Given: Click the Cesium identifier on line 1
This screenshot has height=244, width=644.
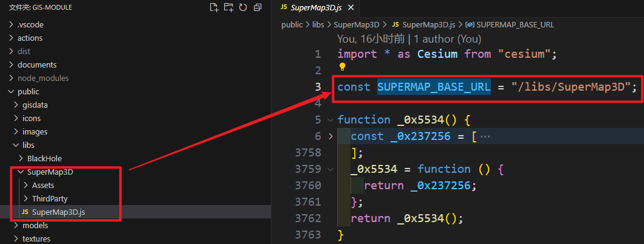Looking at the screenshot, I should tap(437, 54).
